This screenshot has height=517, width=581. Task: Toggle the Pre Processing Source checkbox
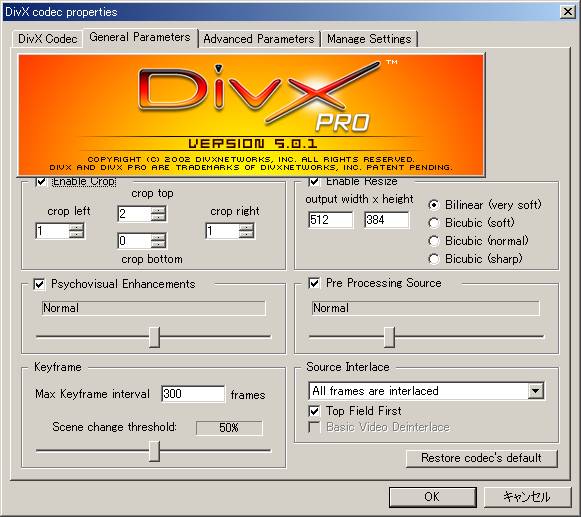coord(314,284)
